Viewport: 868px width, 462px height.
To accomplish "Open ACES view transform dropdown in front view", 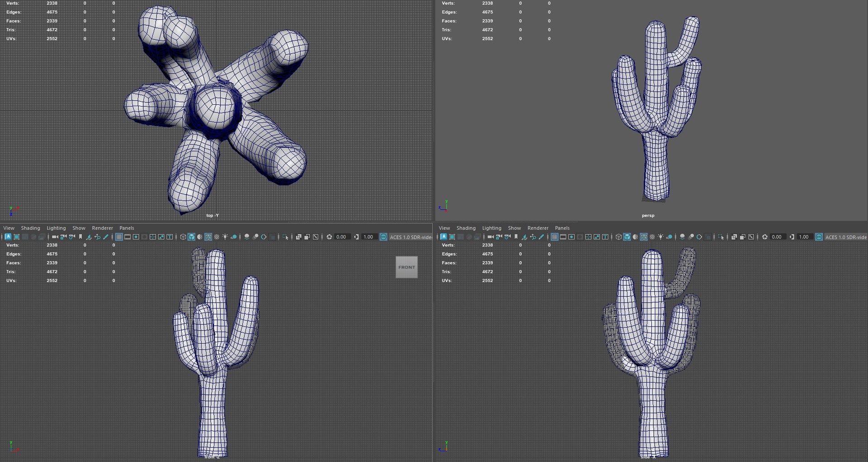I will [x=410, y=237].
